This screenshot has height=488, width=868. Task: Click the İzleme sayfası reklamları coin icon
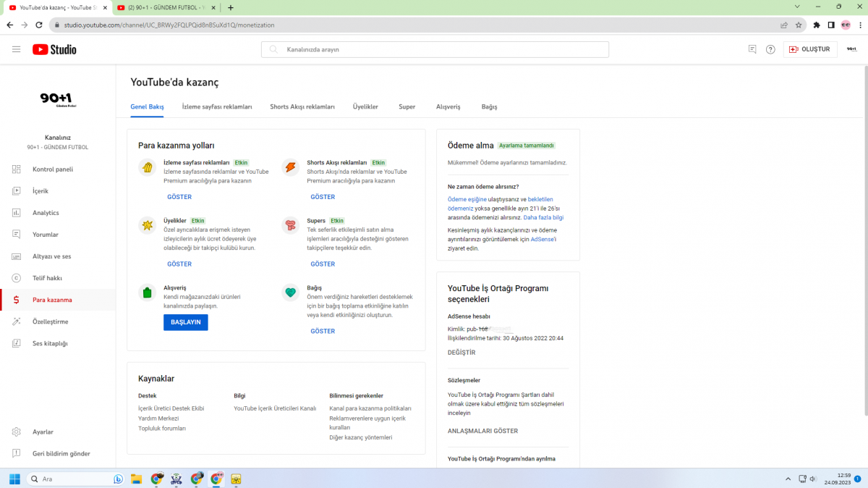pyautogui.click(x=147, y=168)
